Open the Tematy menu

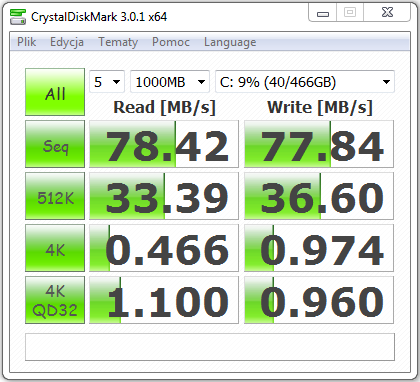[118, 42]
